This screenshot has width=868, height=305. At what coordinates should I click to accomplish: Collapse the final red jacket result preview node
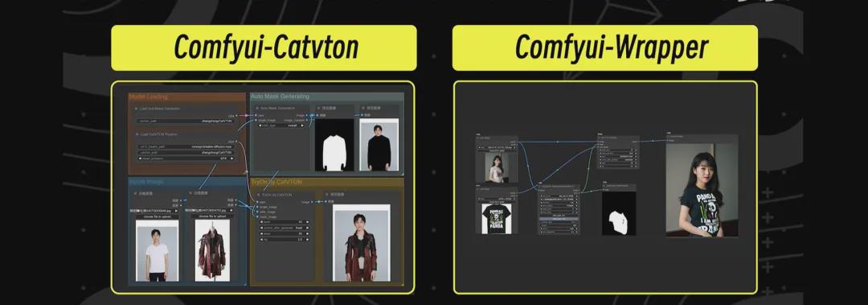coord(326,195)
